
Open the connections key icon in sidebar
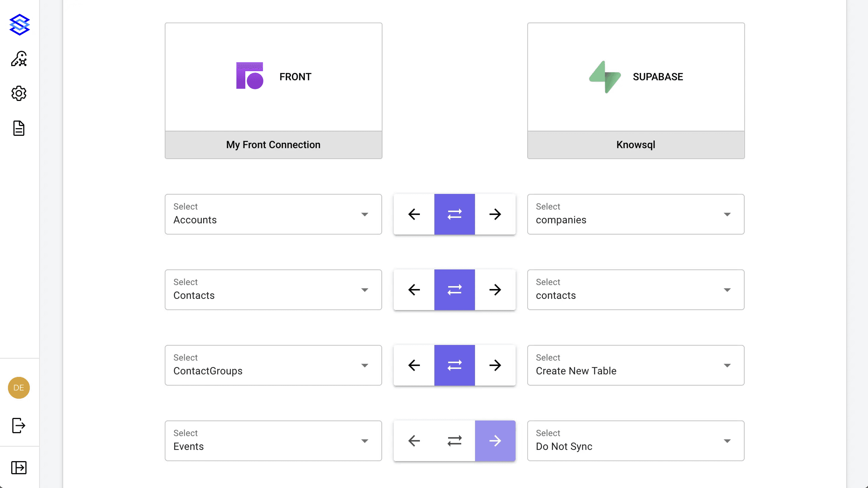tap(19, 59)
